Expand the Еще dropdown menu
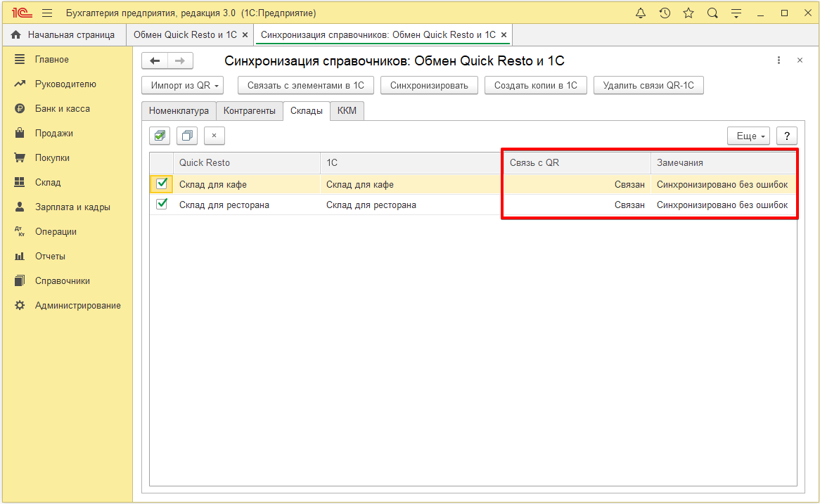The width and height of the screenshot is (820, 504). (x=748, y=136)
